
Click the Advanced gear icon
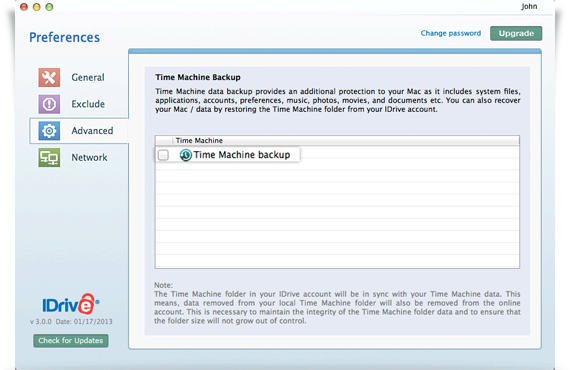[x=49, y=131]
